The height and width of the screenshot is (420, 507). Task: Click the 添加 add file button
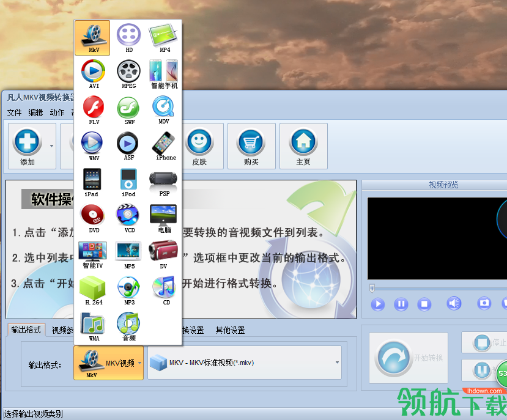[28, 146]
